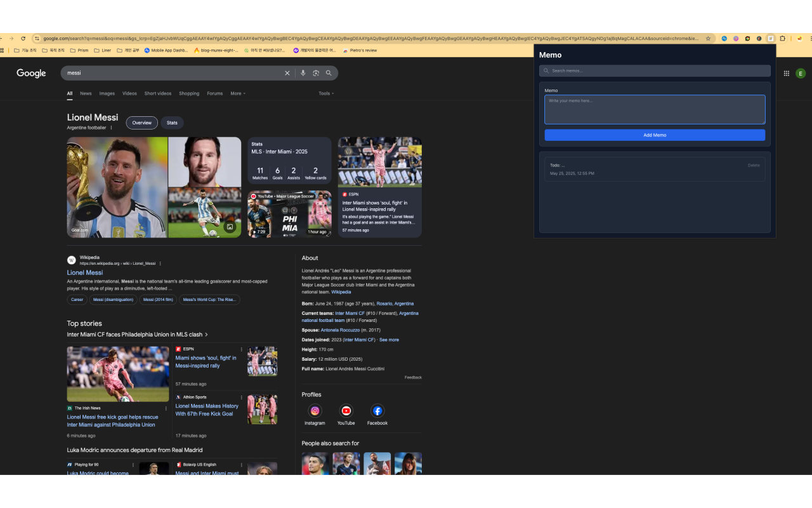The height and width of the screenshot is (508, 812).
Task: Open the Tools dropdown
Action: coord(326,93)
